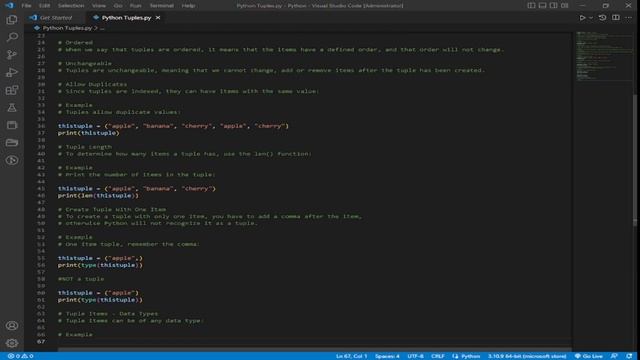Viewport: 640px width, 360px height.
Task: Open the Manage gear icon
Action: pos(12,343)
